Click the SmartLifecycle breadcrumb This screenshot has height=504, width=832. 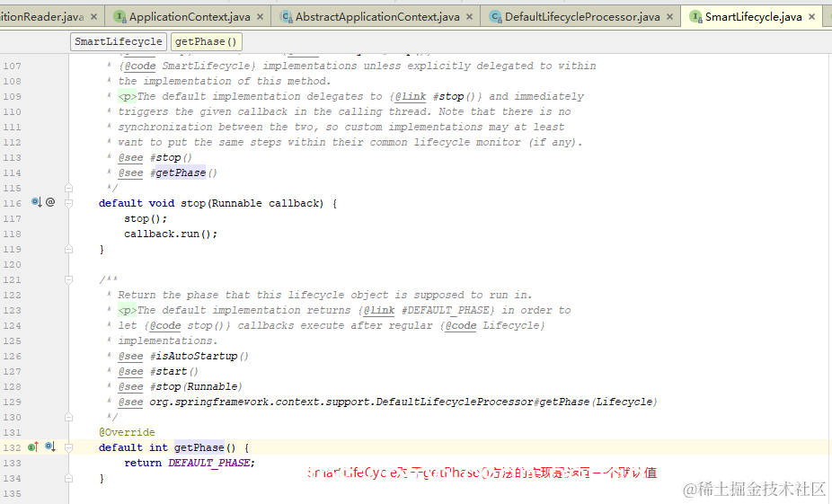(x=119, y=41)
